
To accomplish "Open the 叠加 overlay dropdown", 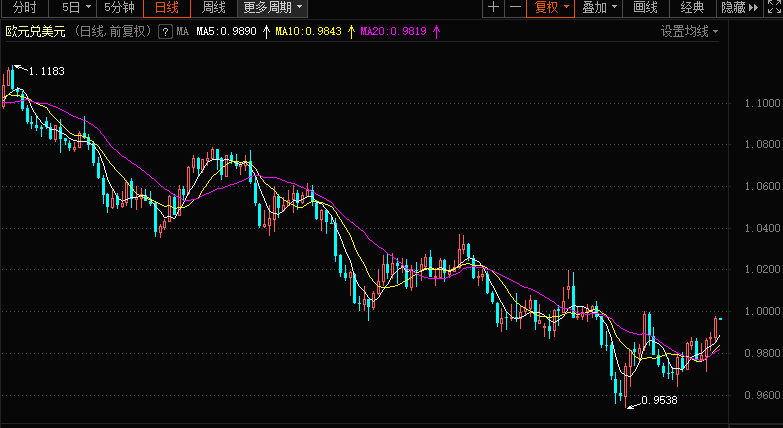I will (x=599, y=7).
